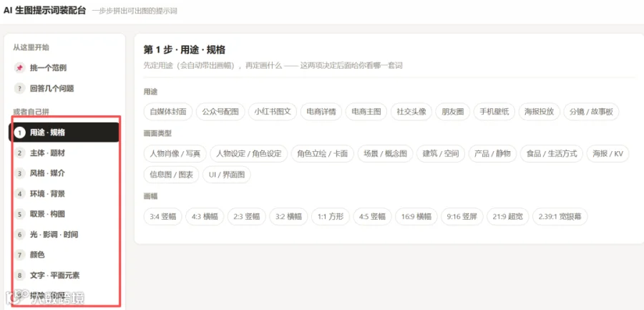The height and width of the screenshot is (310, 644).
Task: Select step number 3 circle icon 风格·媒介
Action: pos(19,173)
